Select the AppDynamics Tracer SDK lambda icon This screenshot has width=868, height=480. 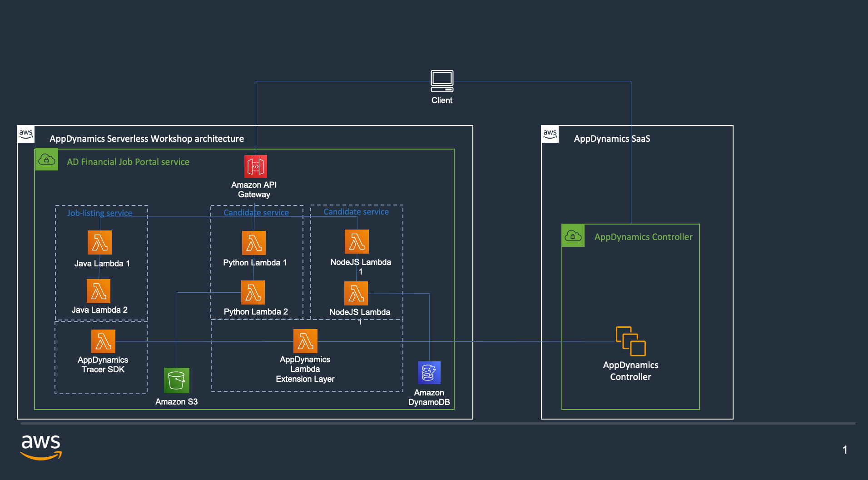[x=103, y=341]
